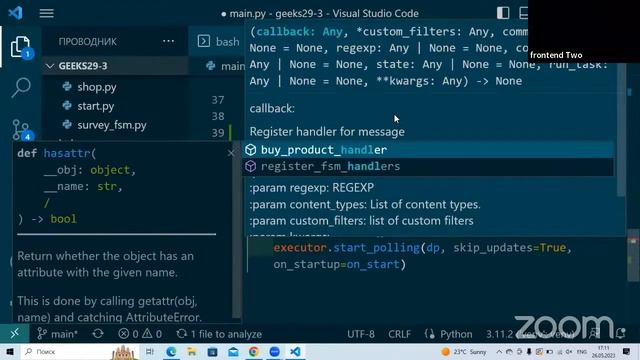Toggle the primary sidebar layout icon
Image resolution: width=640 pixels, height=360 pixels.
[x=503, y=13]
